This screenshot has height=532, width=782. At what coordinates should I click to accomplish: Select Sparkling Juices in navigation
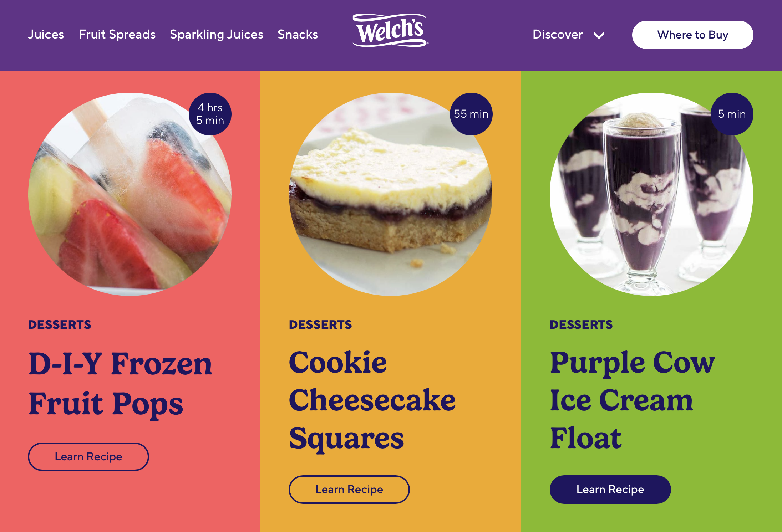tap(217, 35)
